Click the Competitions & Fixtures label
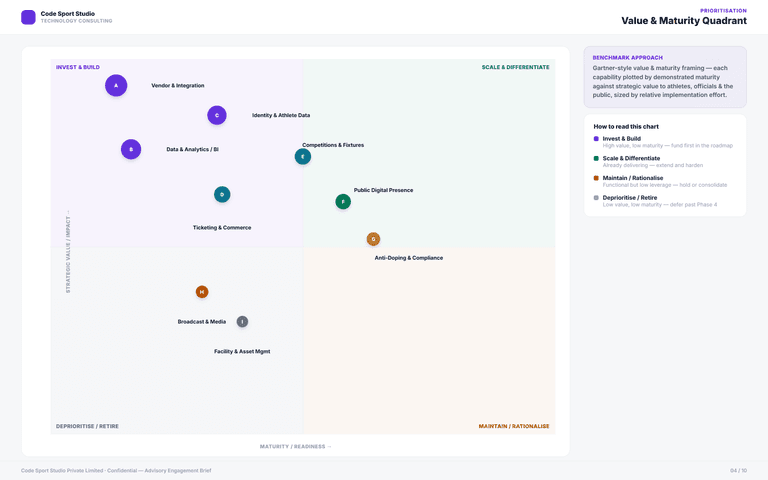The image size is (768, 480). pos(333,145)
